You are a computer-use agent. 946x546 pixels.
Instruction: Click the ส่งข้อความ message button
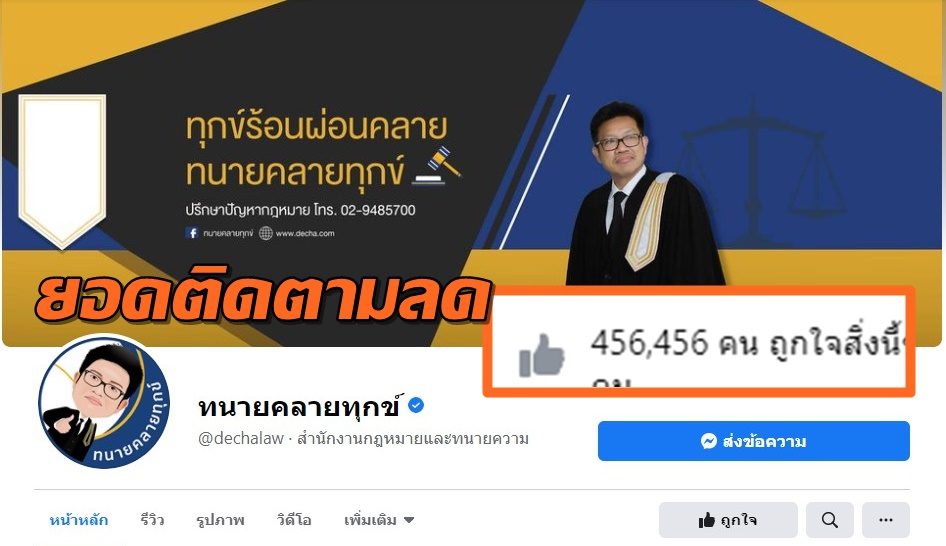[754, 441]
